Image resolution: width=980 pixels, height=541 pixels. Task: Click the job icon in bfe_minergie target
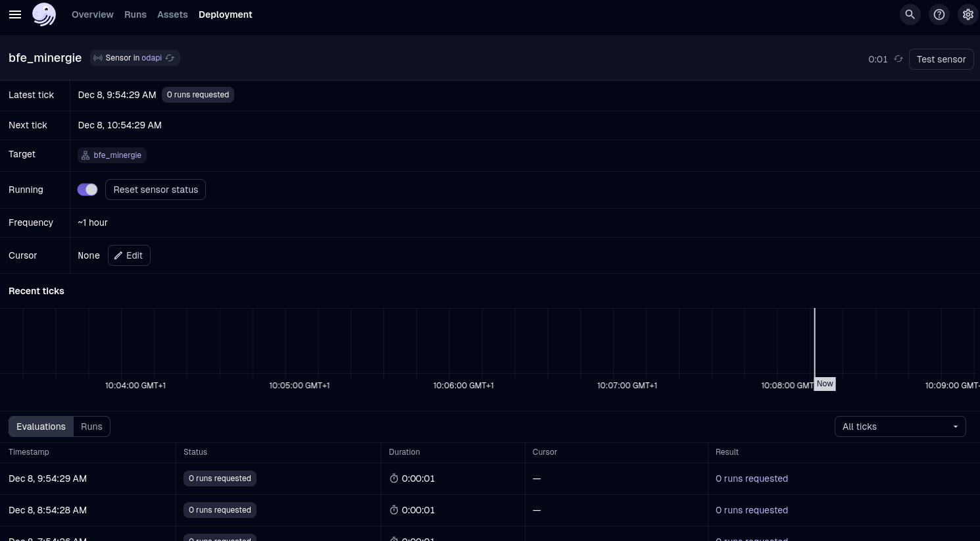coord(86,155)
